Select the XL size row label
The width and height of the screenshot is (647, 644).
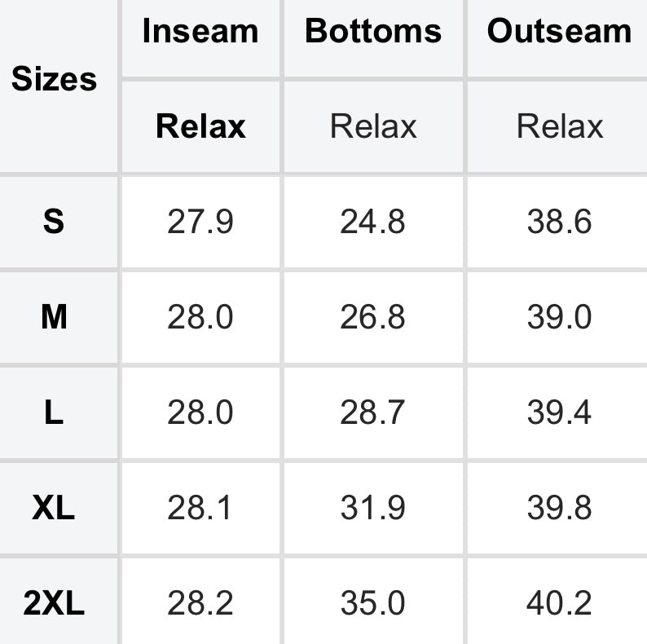coord(54,508)
